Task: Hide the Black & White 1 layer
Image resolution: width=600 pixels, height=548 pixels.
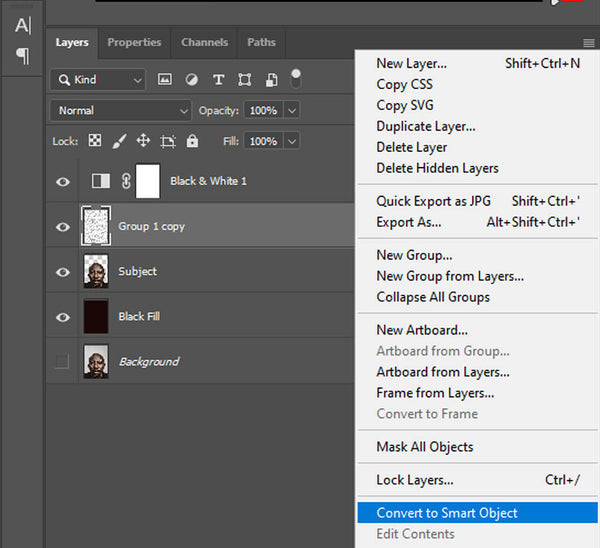Action: tap(63, 181)
